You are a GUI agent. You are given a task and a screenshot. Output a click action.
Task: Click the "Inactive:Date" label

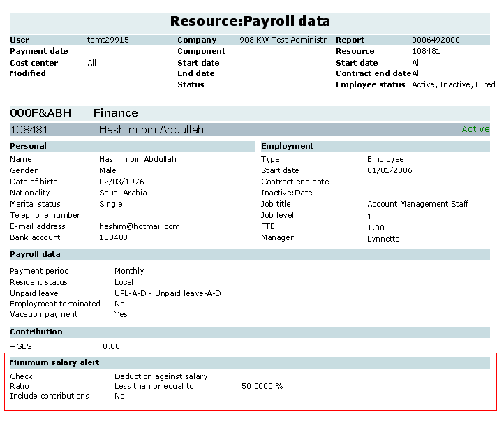tap(287, 193)
